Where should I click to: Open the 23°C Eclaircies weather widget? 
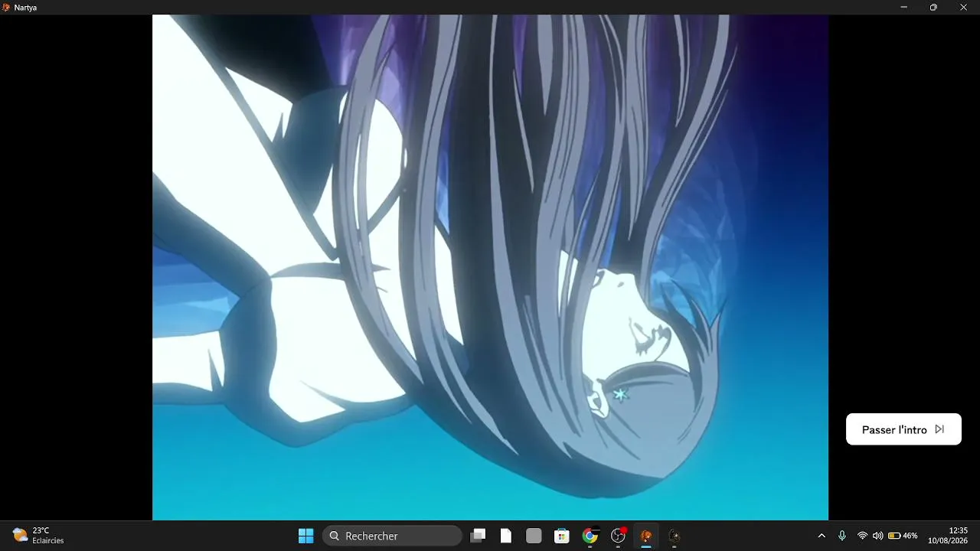pos(38,536)
